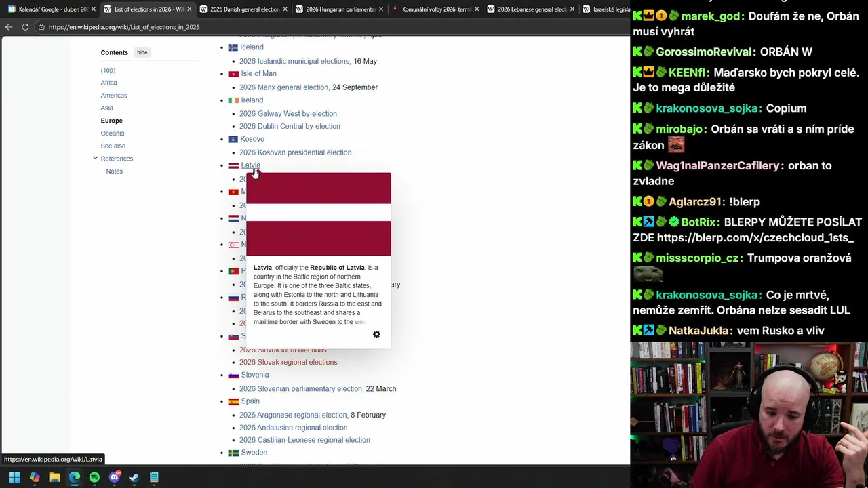Screen dimensions: 868x488
Task: Open Discord from the taskbar
Action: [x=115, y=477]
